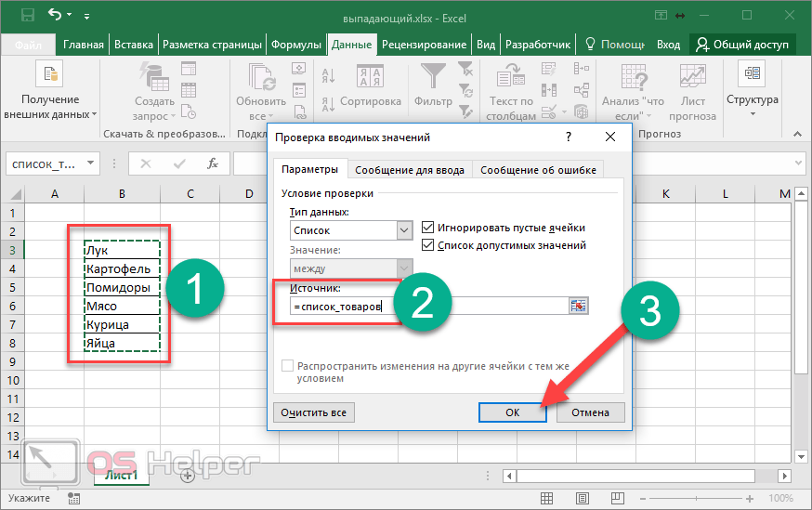The width and height of the screenshot is (812, 510).
Task: Expand the Тип данных dropdown
Action: [x=403, y=230]
